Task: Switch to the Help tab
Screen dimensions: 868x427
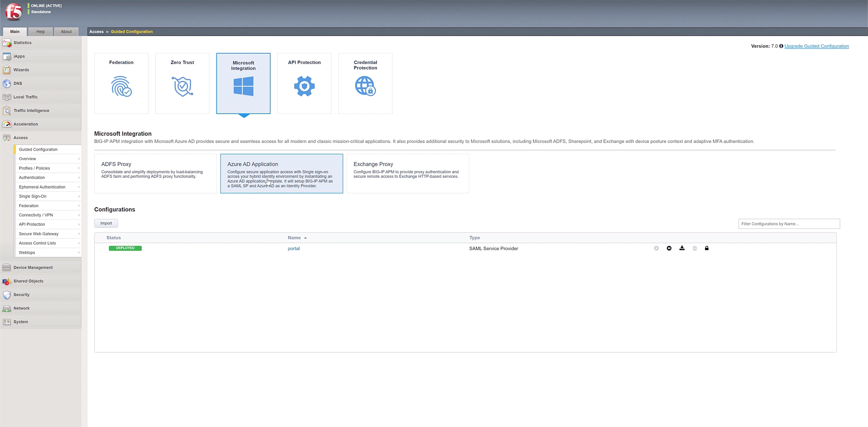Action: click(40, 32)
